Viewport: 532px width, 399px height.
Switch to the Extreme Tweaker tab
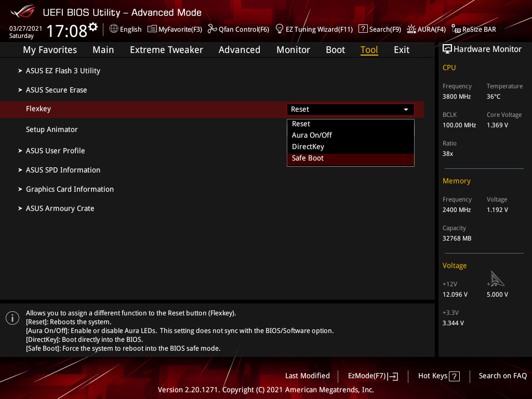point(166,50)
